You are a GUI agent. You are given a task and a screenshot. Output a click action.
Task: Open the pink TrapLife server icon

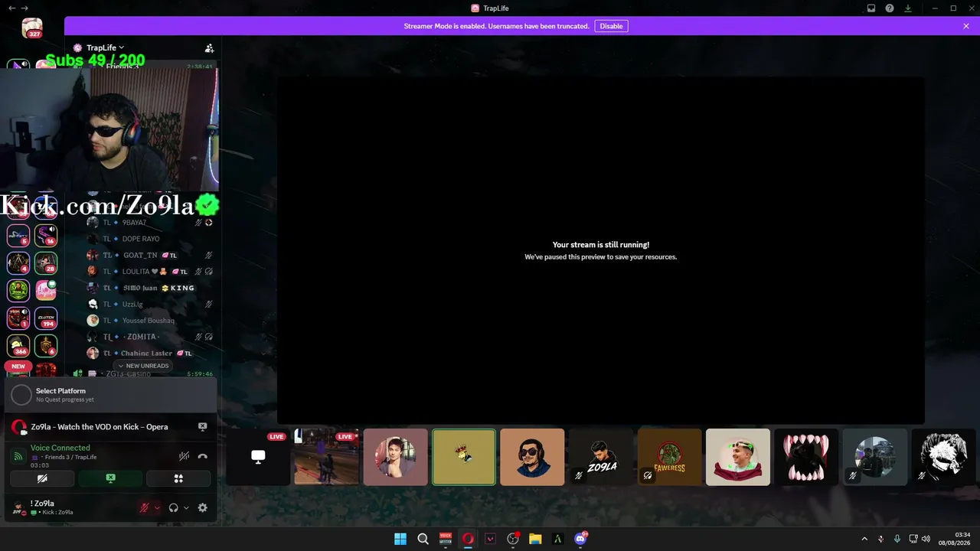tap(46, 290)
